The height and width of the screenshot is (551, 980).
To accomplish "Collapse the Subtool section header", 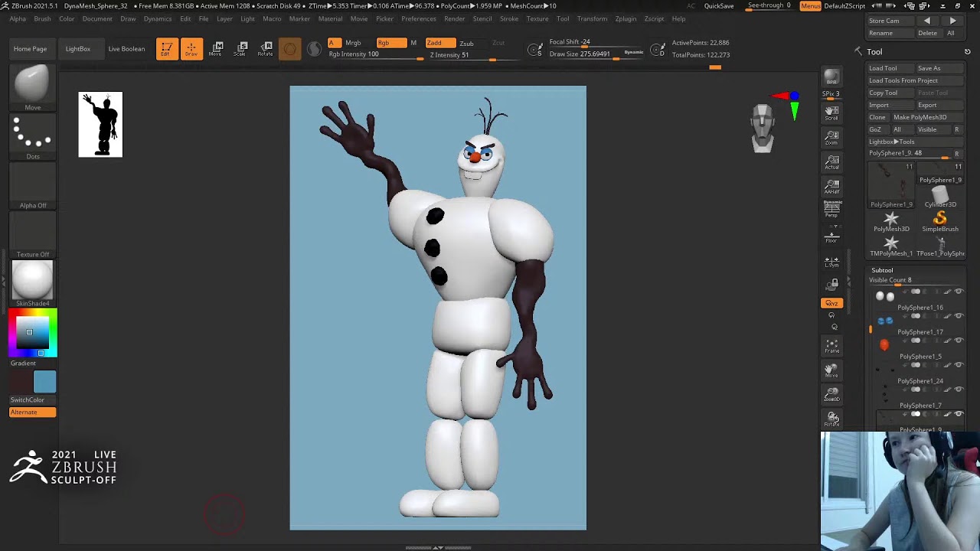I will point(882,270).
